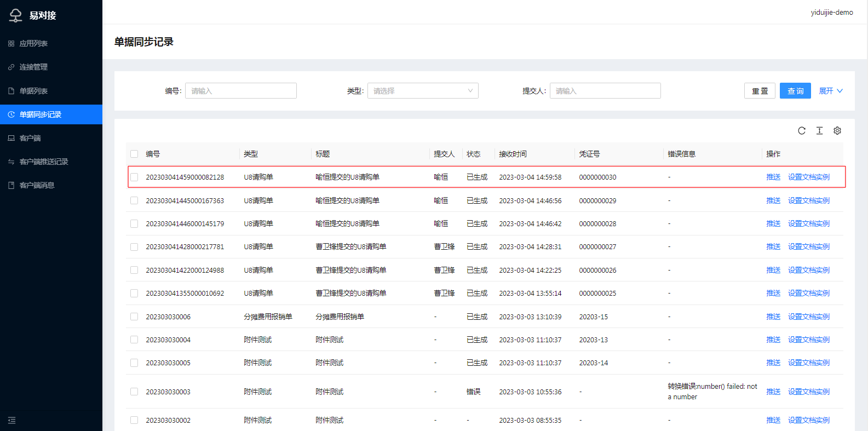Check the row 202303030005

(134, 363)
